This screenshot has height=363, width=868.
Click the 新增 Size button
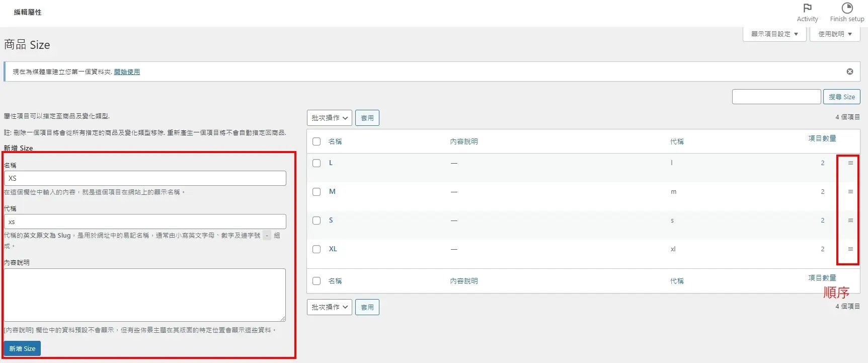point(22,348)
